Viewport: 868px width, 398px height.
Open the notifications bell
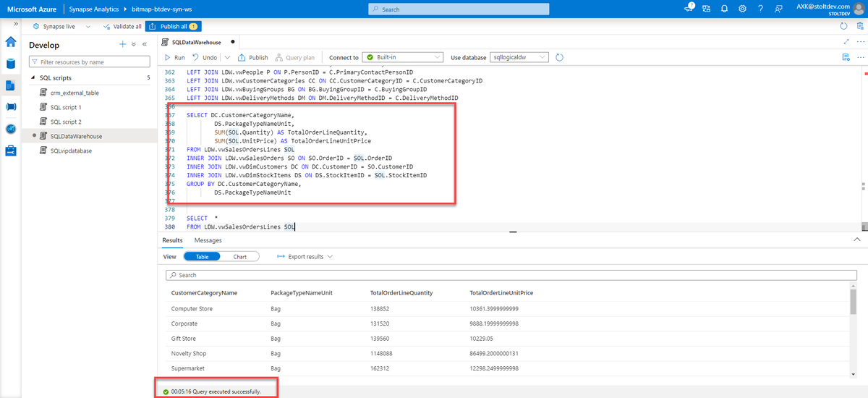(725, 9)
